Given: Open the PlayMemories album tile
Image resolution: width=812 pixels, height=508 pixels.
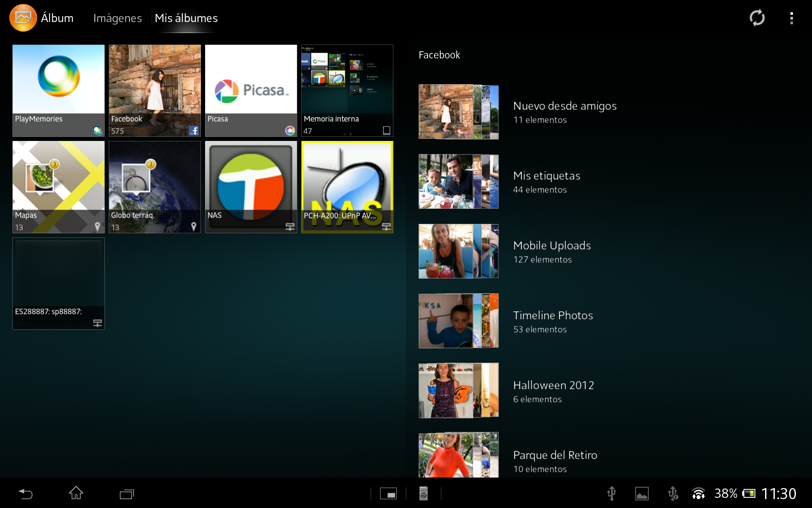Looking at the screenshot, I should (x=58, y=90).
